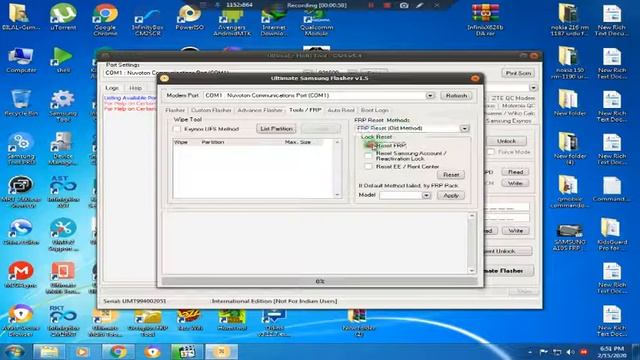The width and height of the screenshot is (640, 360).
Task: Open Device Manager desktop shortcut
Action: point(63,149)
